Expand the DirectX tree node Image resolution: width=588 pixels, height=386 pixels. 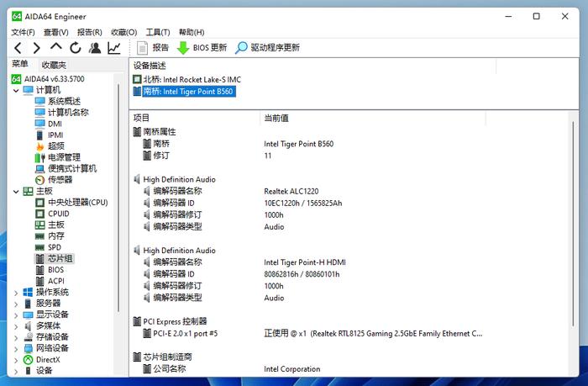pyautogui.click(x=16, y=360)
